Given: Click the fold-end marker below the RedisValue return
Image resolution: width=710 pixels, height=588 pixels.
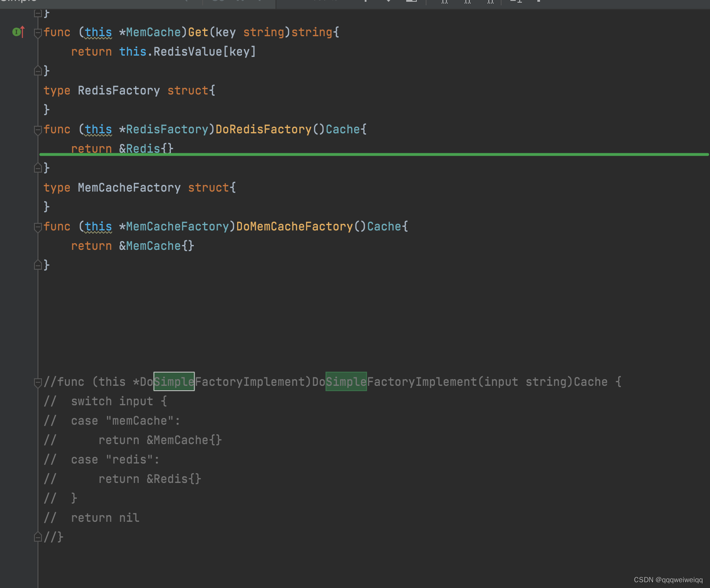Looking at the screenshot, I should tap(38, 71).
